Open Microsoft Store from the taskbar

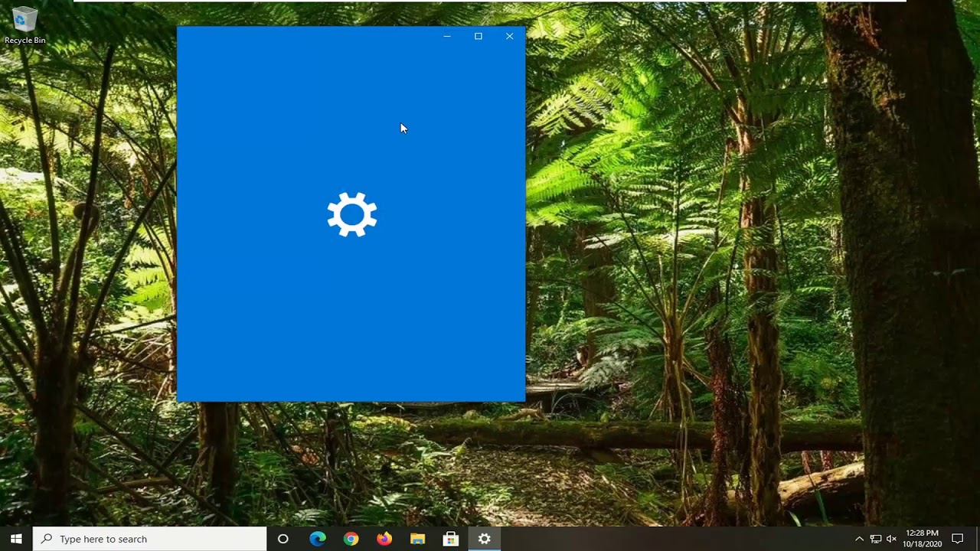(x=451, y=539)
